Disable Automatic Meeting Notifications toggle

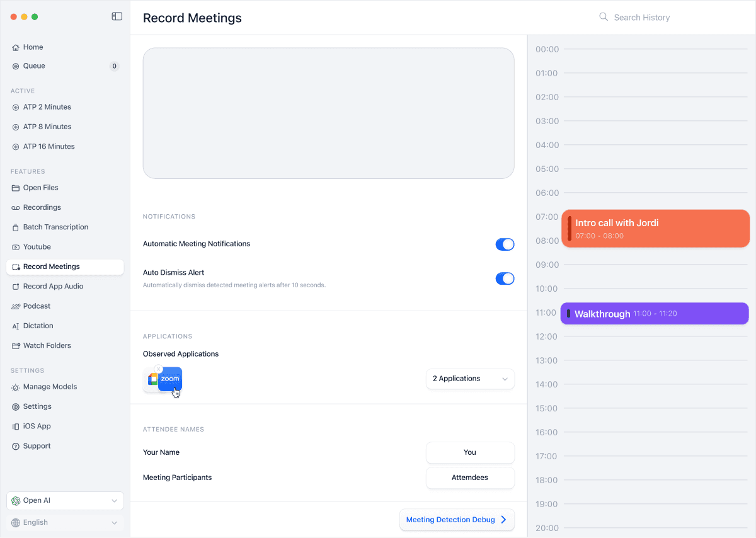505,244
